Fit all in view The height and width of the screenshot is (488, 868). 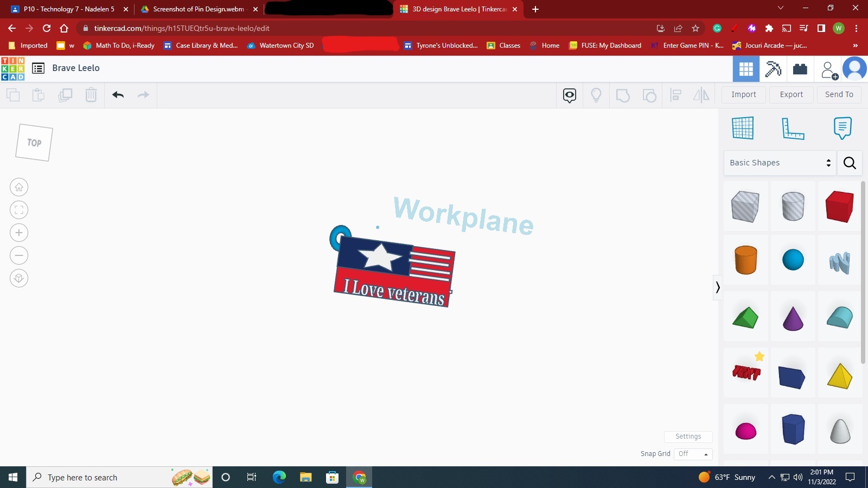pyautogui.click(x=19, y=210)
